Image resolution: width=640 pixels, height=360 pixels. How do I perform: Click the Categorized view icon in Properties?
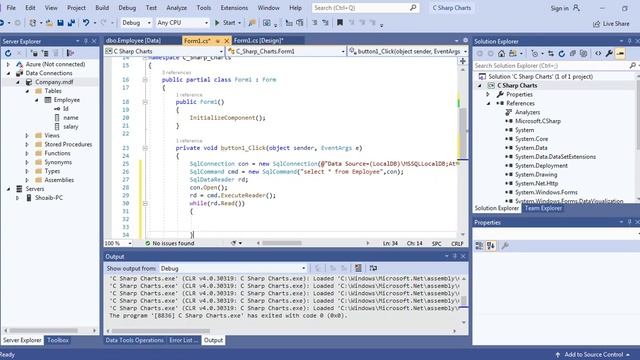click(x=479, y=246)
